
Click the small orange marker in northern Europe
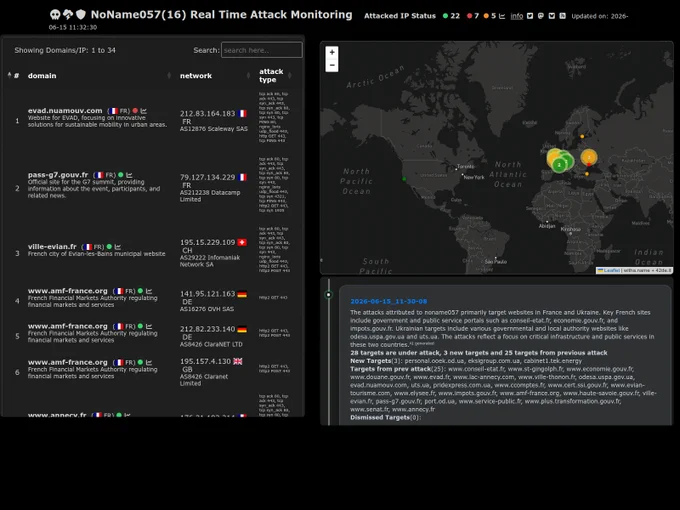click(582, 137)
